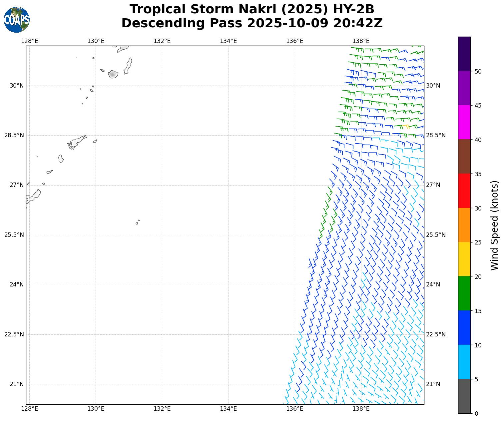This screenshot has width=504, height=421.
Task: Click the Tropical Storm Nakri title text
Action: [x=252, y=9]
